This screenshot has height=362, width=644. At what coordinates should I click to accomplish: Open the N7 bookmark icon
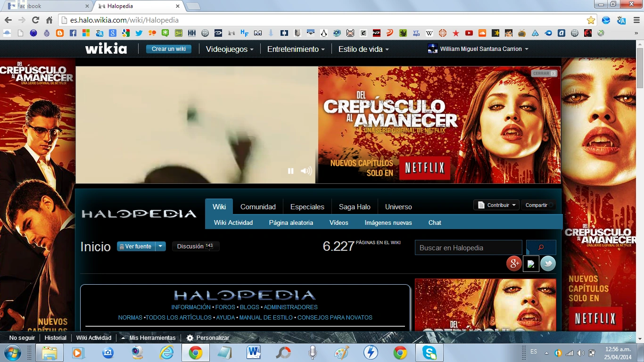376,33
